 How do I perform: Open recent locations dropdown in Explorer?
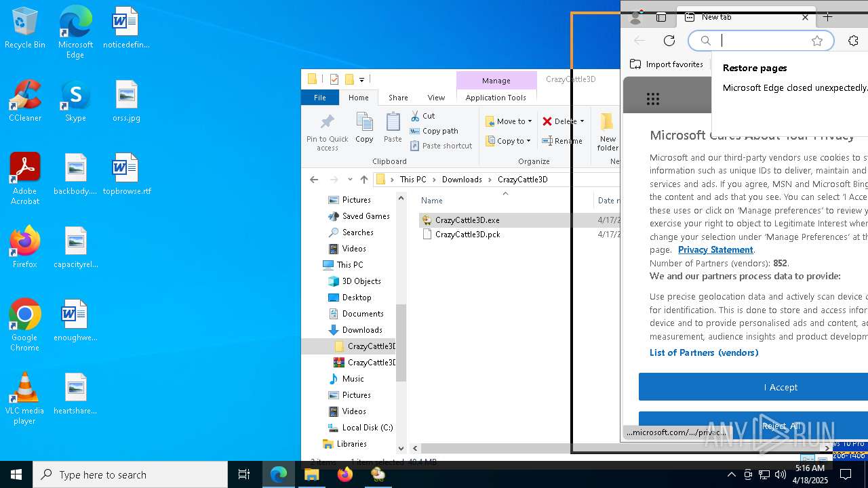click(350, 180)
